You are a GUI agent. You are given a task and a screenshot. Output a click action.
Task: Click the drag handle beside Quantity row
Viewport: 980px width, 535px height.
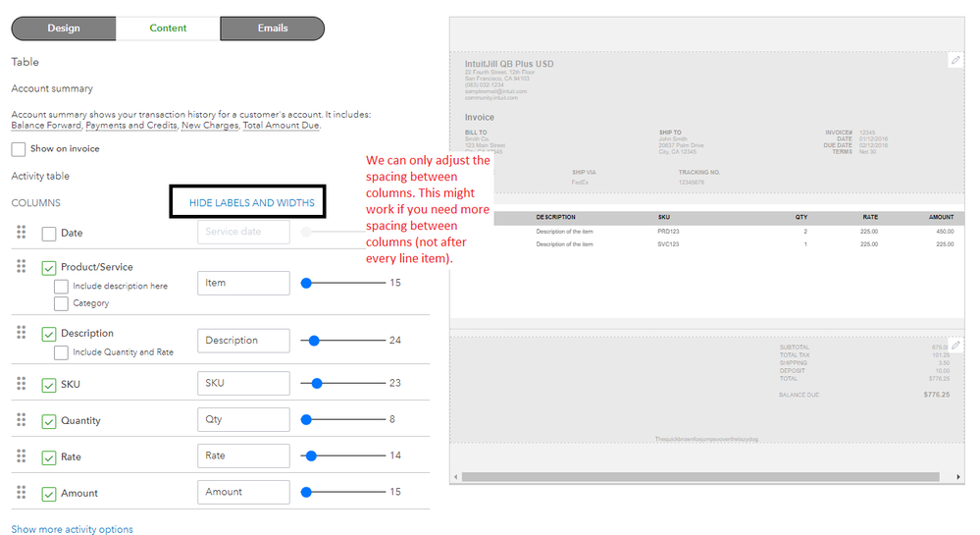(22, 420)
